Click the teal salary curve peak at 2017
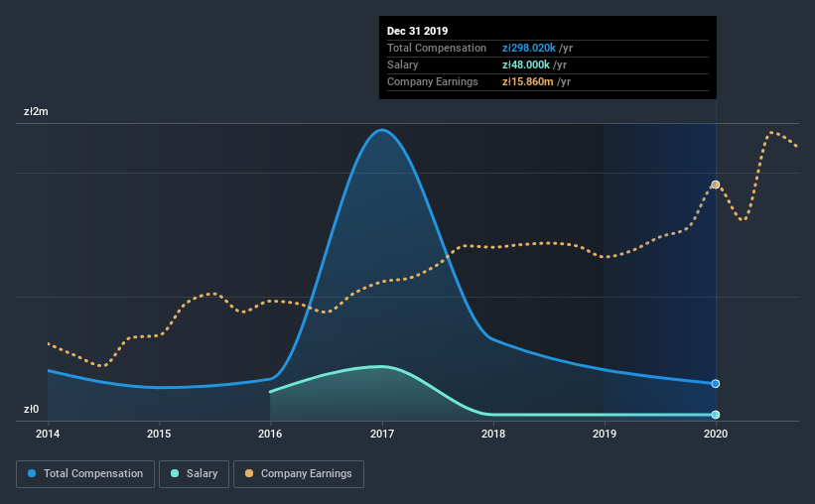Image resolution: width=815 pixels, height=504 pixels. [x=382, y=366]
